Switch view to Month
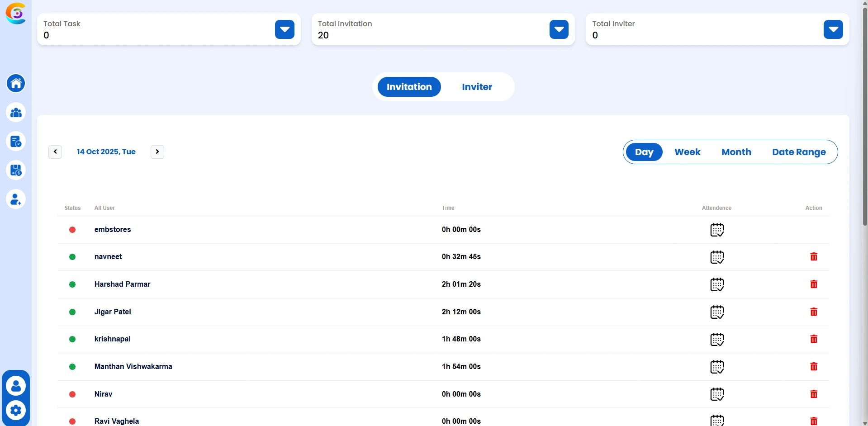868x426 pixels. tap(736, 152)
